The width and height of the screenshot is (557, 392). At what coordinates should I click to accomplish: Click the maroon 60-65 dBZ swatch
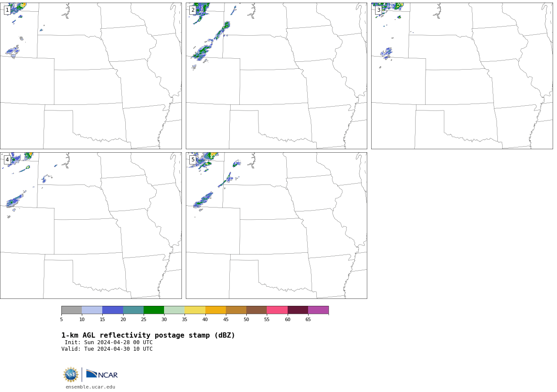tap(298, 310)
